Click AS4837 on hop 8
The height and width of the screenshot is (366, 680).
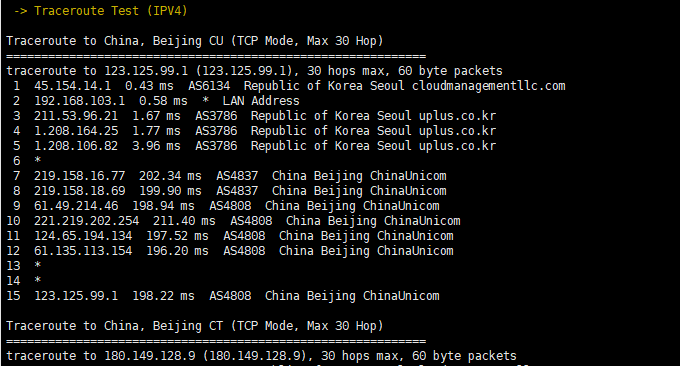(237, 191)
